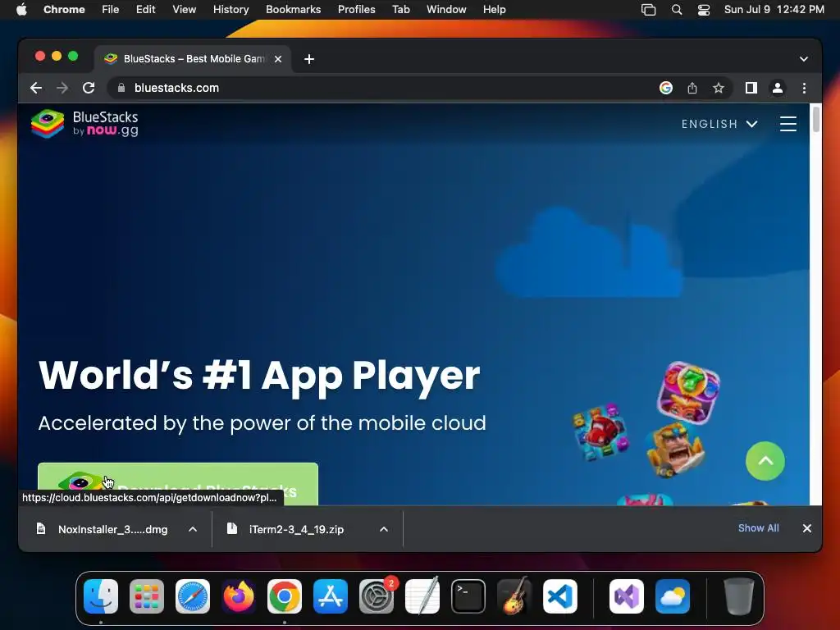The width and height of the screenshot is (840, 630).
Task: Bookmark this tab with the star icon
Action: coord(719,88)
